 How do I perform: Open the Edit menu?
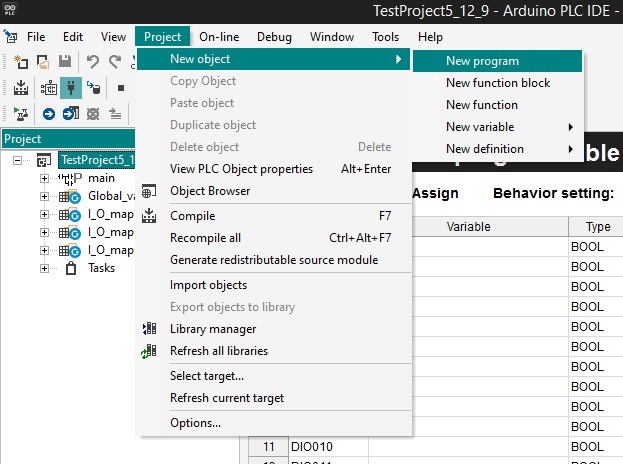[x=73, y=37]
